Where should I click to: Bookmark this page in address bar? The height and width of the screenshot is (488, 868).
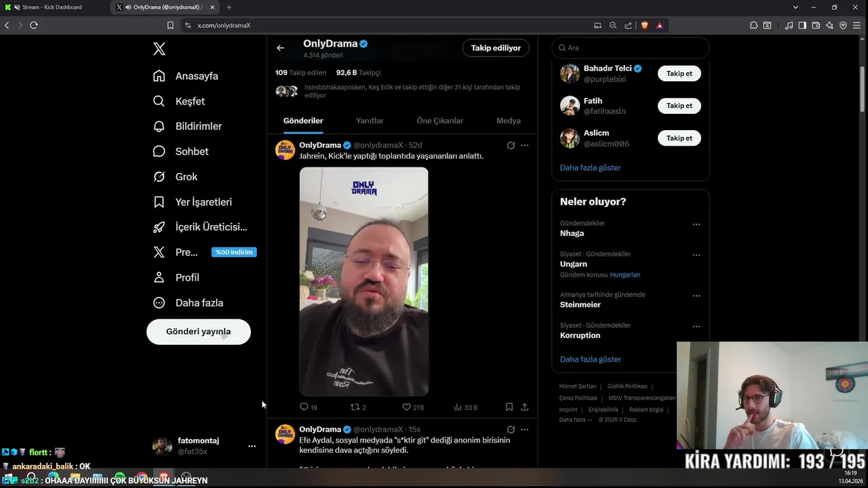tap(170, 25)
